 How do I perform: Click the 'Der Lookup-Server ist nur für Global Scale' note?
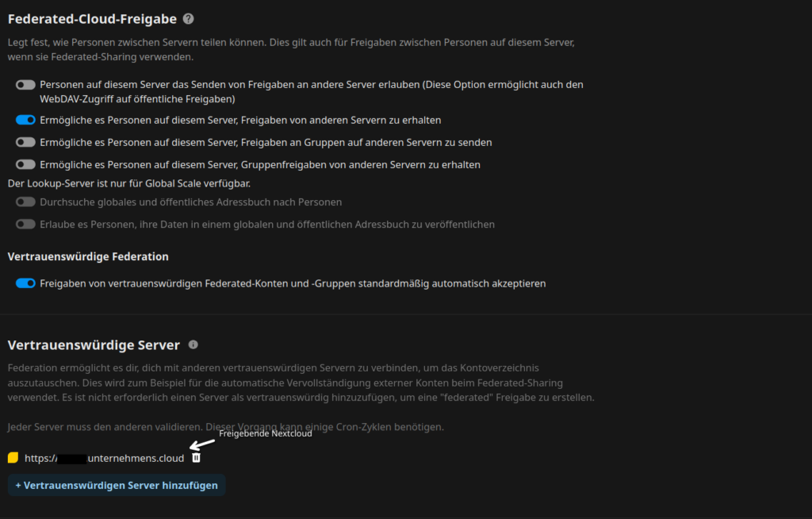pyautogui.click(x=128, y=183)
